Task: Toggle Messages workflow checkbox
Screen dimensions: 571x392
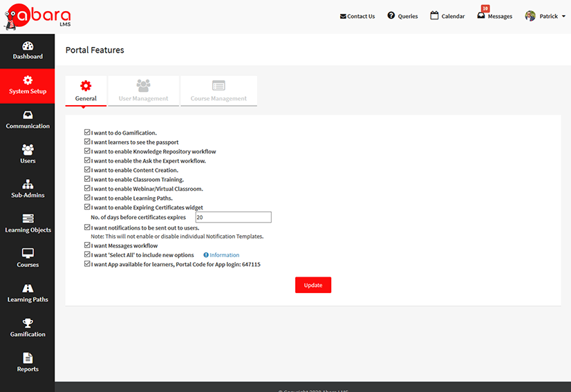Action: (87, 245)
